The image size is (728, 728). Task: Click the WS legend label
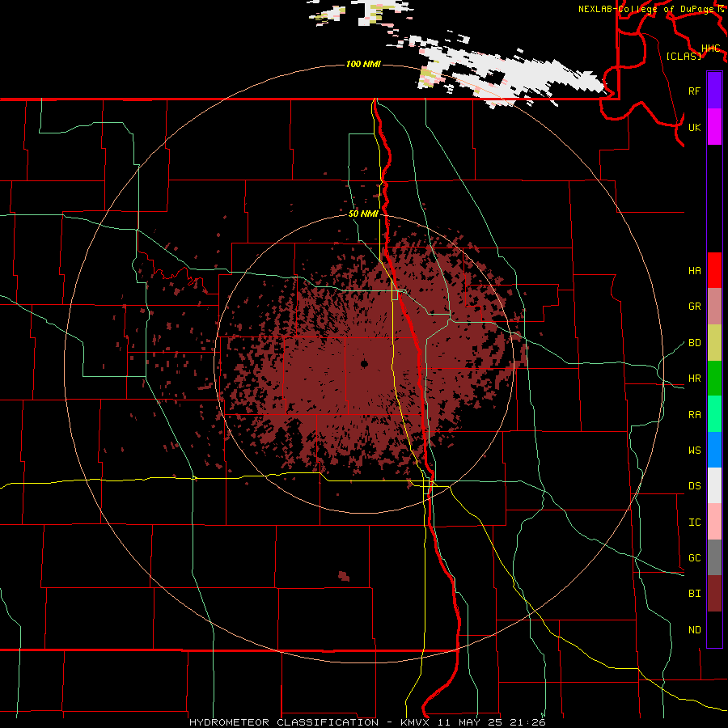click(x=694, y=450)
